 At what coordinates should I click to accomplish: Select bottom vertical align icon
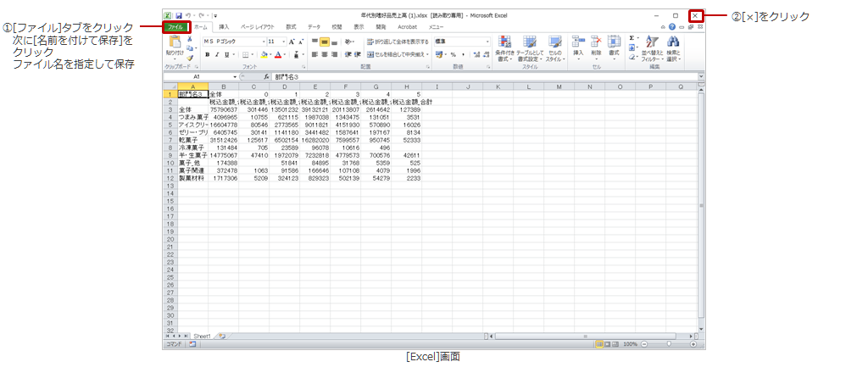pos(334,42)
